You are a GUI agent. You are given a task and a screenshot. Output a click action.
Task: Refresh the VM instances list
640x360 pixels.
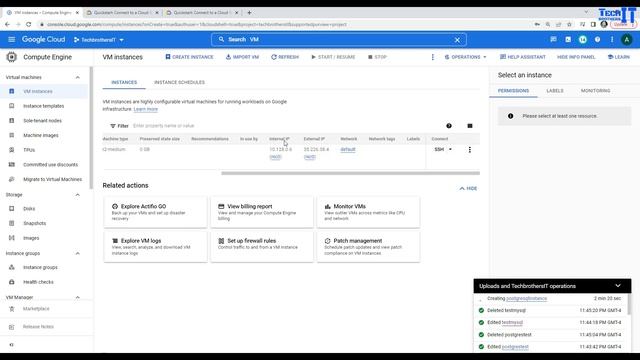[x=285, y=57]
